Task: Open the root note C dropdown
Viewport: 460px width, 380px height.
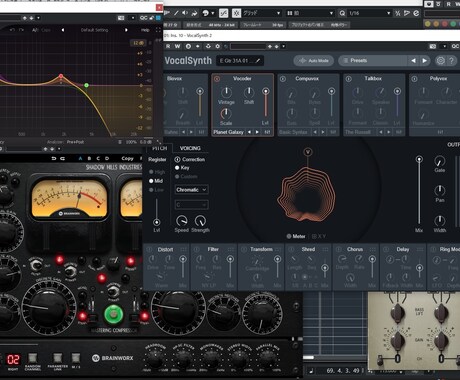Action: point(191,204)
